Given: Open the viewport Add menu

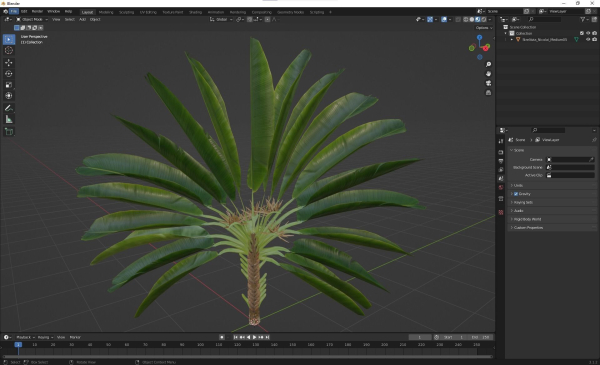Looking at the screenshot, I should [82, 20].
